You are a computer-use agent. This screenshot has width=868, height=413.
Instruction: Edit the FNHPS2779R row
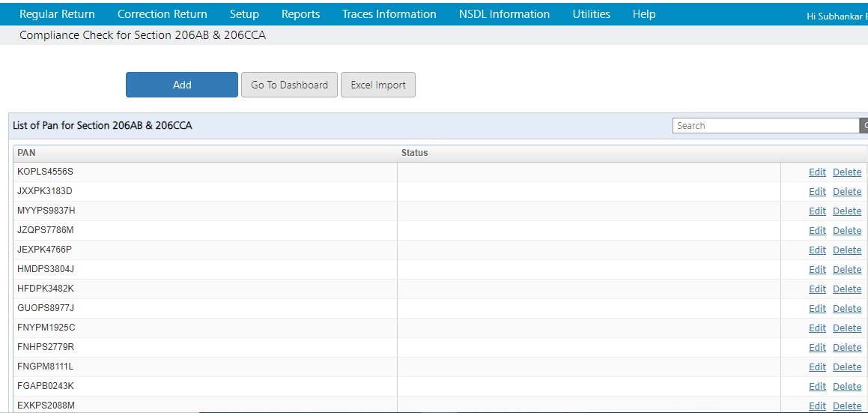click(x=817, y=348)
